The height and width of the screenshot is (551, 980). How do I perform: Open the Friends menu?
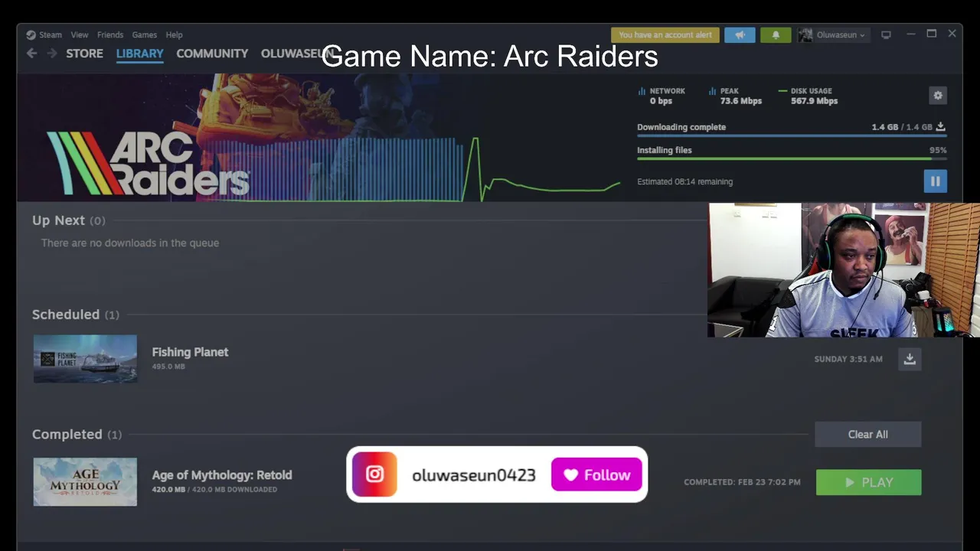point(110,34)
